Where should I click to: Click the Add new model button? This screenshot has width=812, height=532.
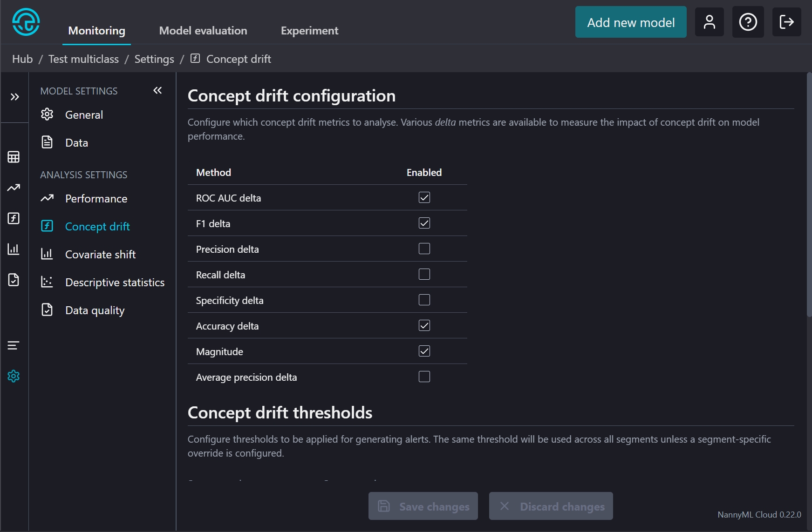click(630, 22)
